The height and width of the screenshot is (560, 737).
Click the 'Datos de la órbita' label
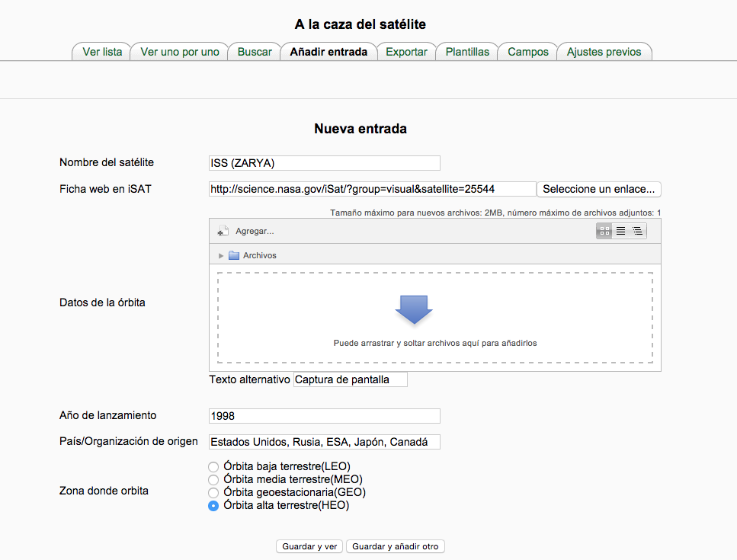(102, 302)
